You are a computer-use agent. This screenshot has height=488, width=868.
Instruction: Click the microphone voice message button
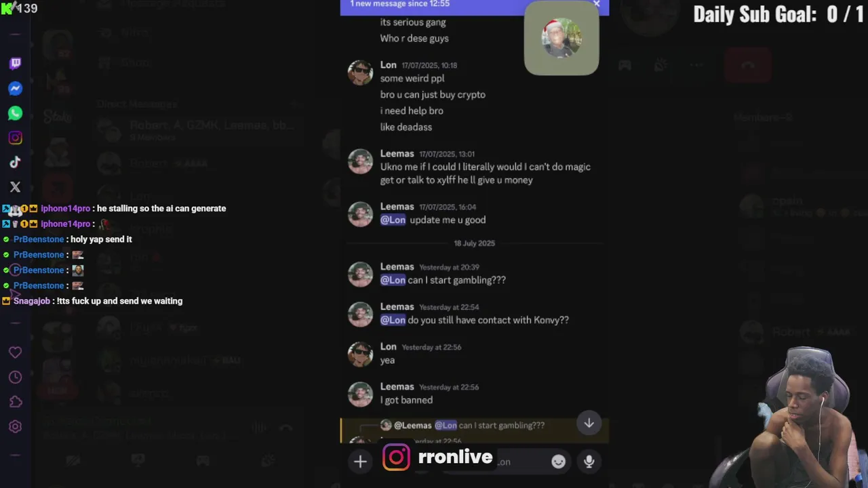tap(589, 462)
